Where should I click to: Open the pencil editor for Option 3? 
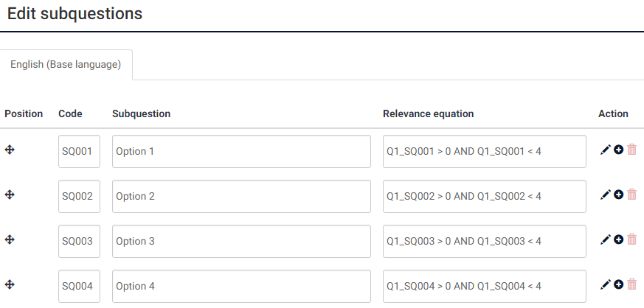point(606,239)
